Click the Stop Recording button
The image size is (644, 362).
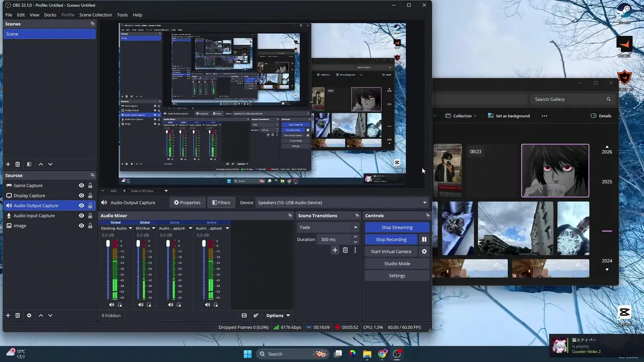[391, 239]
